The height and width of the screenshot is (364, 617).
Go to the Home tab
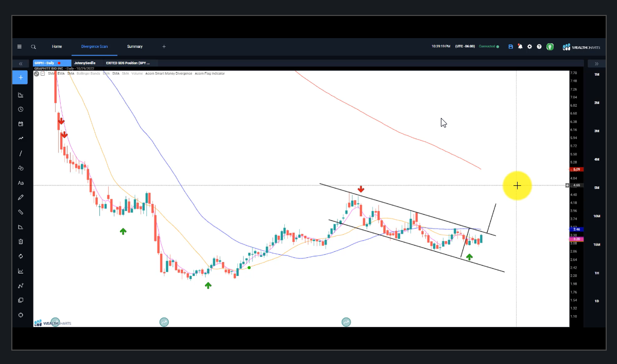[x=57, y=46]
